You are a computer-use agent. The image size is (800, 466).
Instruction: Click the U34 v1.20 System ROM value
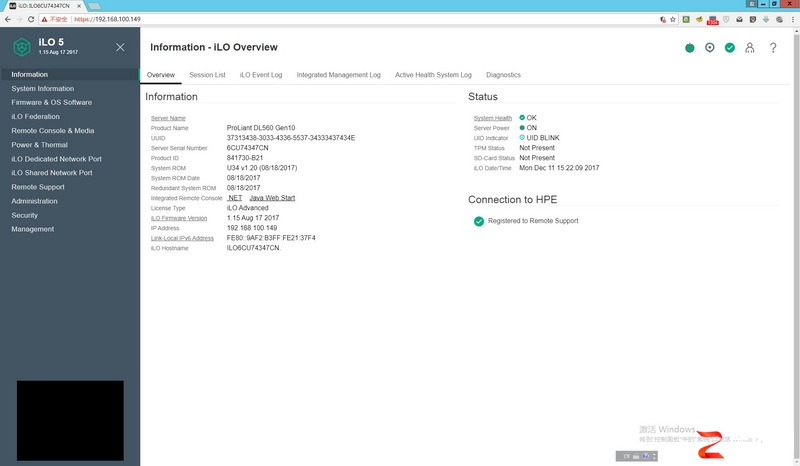[x=262, y=168]
